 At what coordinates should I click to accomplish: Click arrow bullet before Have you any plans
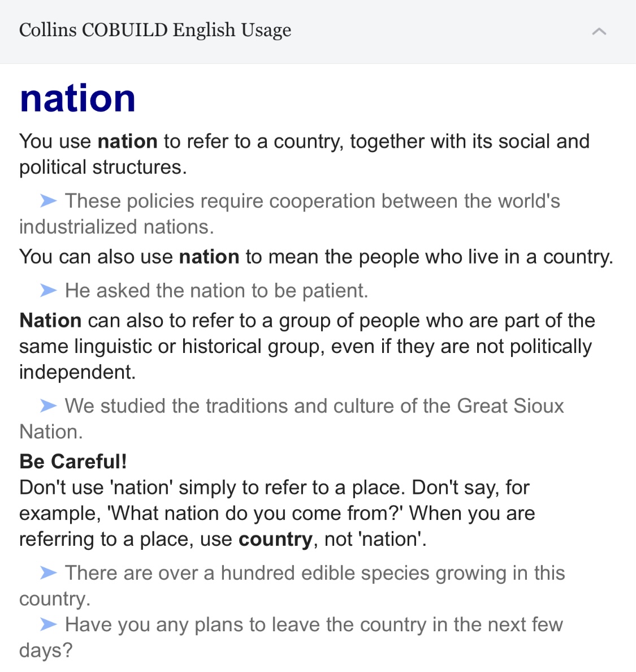[x=49, y=624]
